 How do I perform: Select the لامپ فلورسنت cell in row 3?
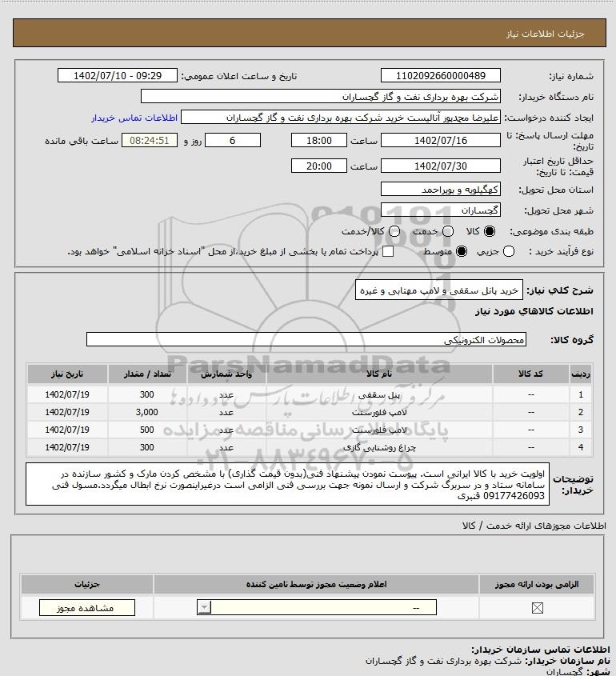point(379,430)
